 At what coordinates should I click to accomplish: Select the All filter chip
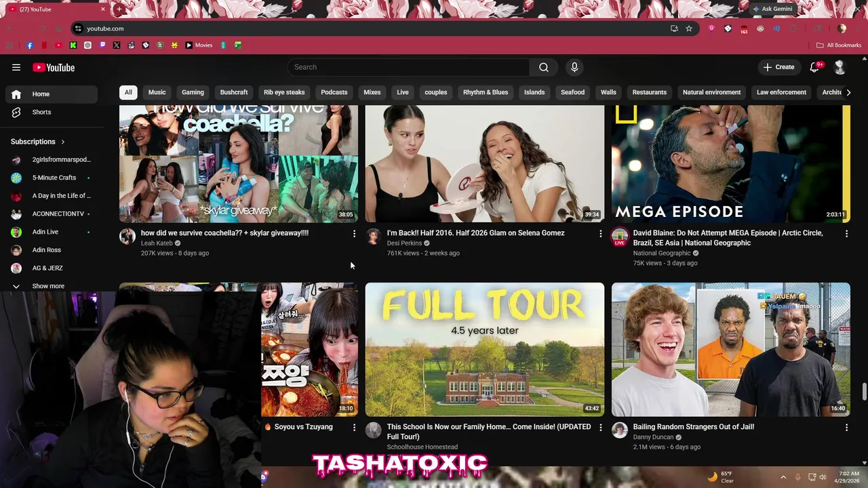click(128, 92)
